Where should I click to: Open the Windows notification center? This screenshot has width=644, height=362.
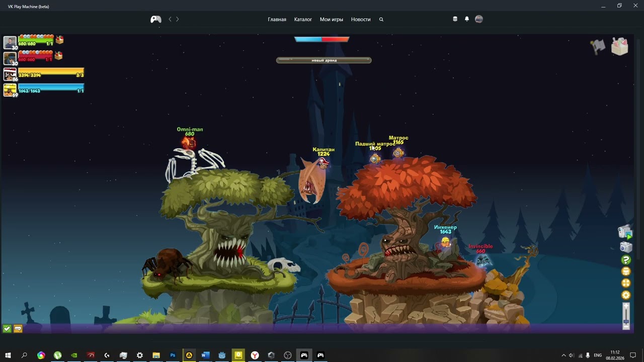click(x=633, y=355)
